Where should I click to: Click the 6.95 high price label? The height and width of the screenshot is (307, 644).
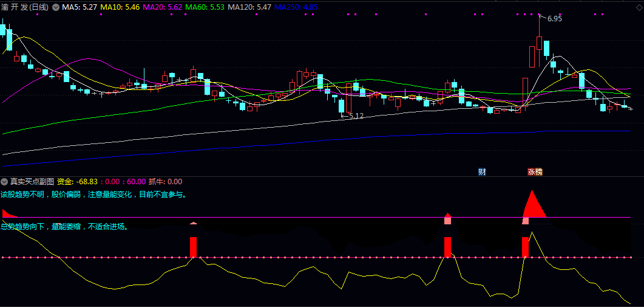coord(554,18)
